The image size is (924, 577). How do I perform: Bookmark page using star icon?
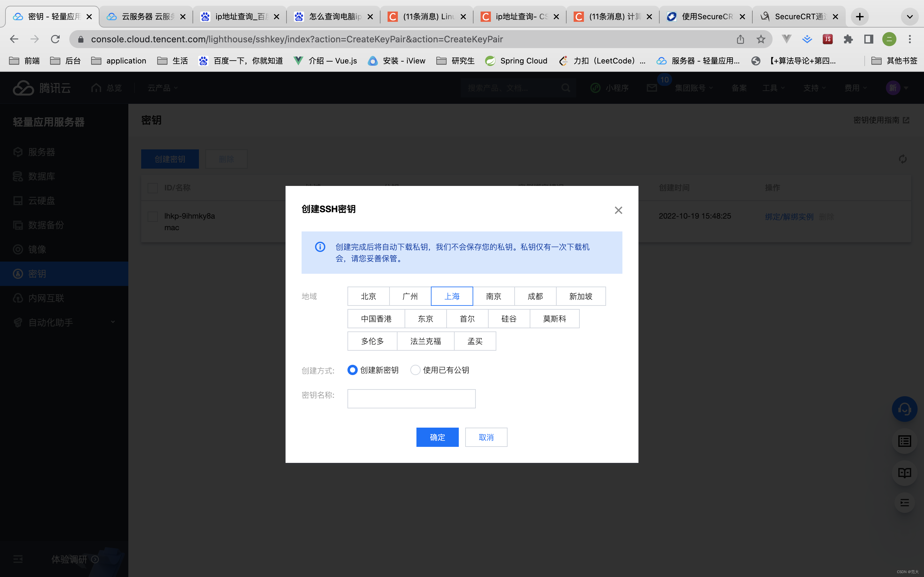[761, 39]
